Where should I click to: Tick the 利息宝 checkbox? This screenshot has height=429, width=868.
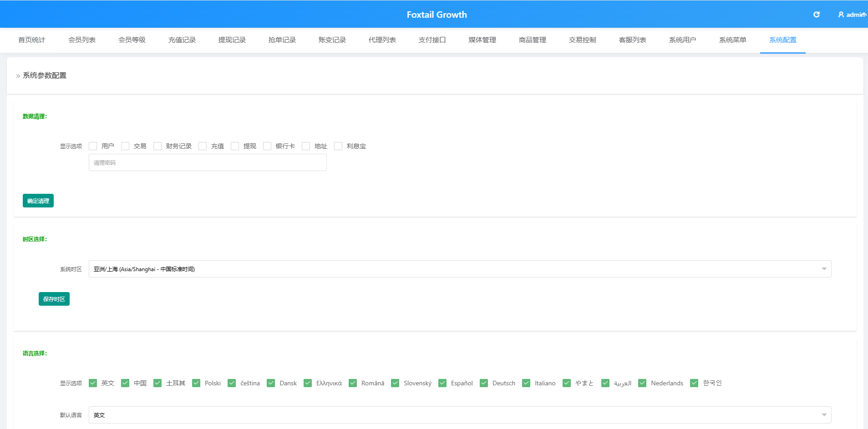pyautogui.click(x=338, y=146)
